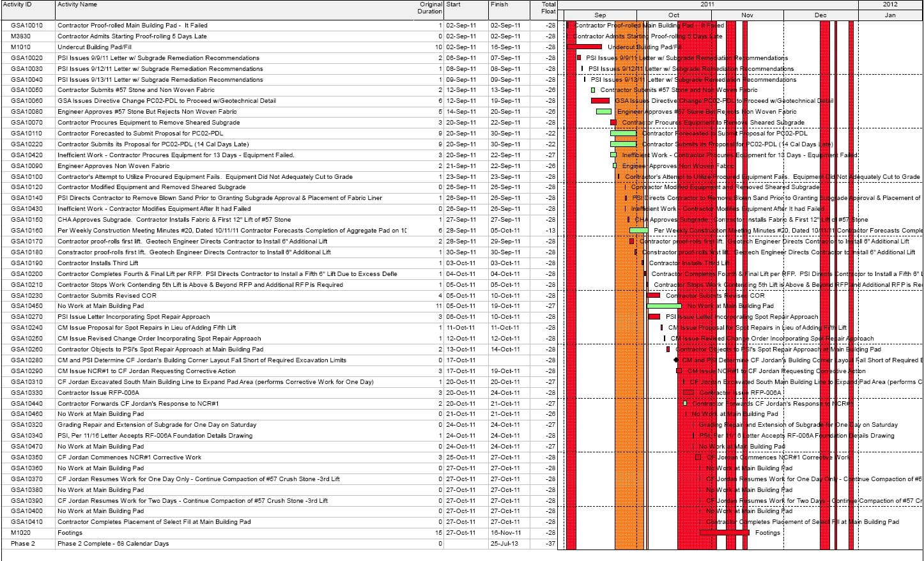Click the milestone diamond for activity GSA10280

[x=677, y=360]
